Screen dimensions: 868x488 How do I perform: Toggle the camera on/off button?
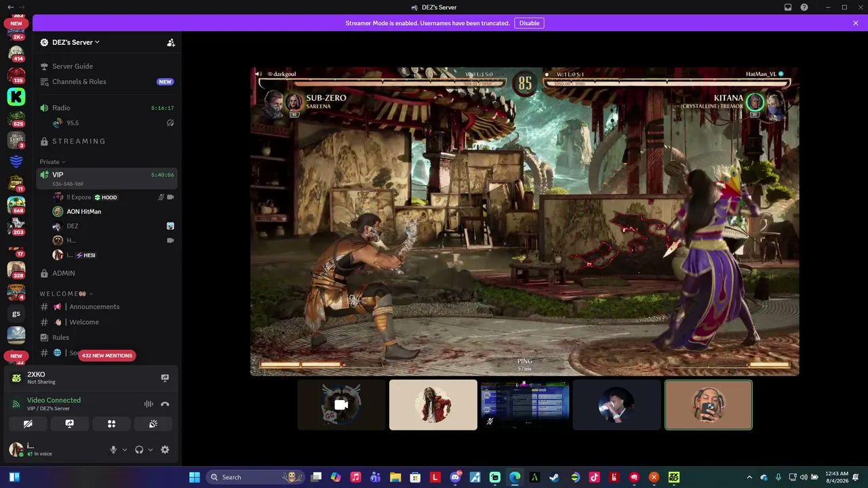click(28, 424)
